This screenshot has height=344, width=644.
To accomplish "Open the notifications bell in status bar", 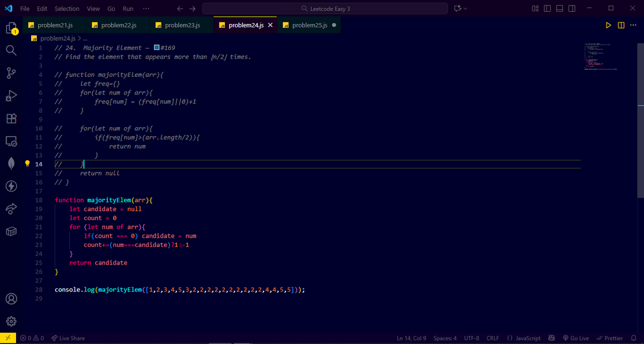I will point(633,338).
